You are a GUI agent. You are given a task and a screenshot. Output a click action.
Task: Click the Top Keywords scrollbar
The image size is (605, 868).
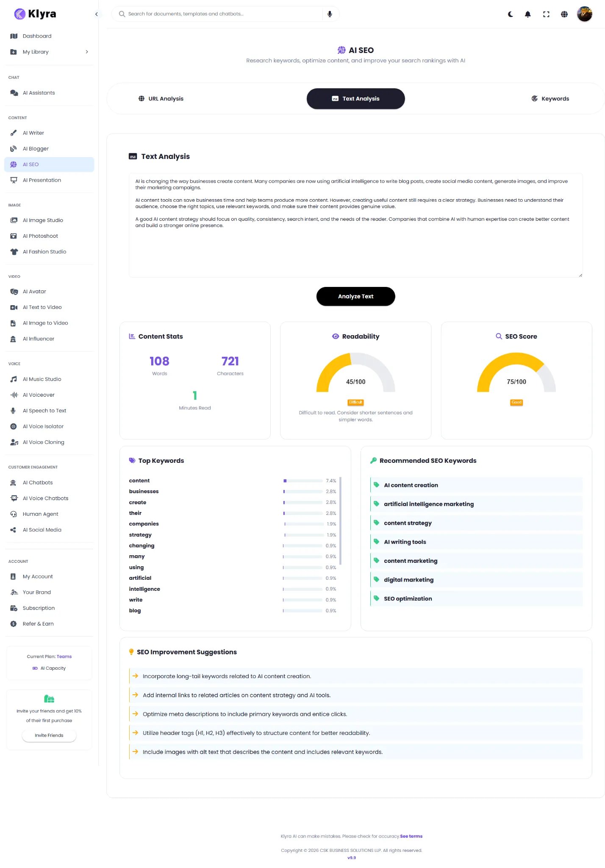(340, 520)
